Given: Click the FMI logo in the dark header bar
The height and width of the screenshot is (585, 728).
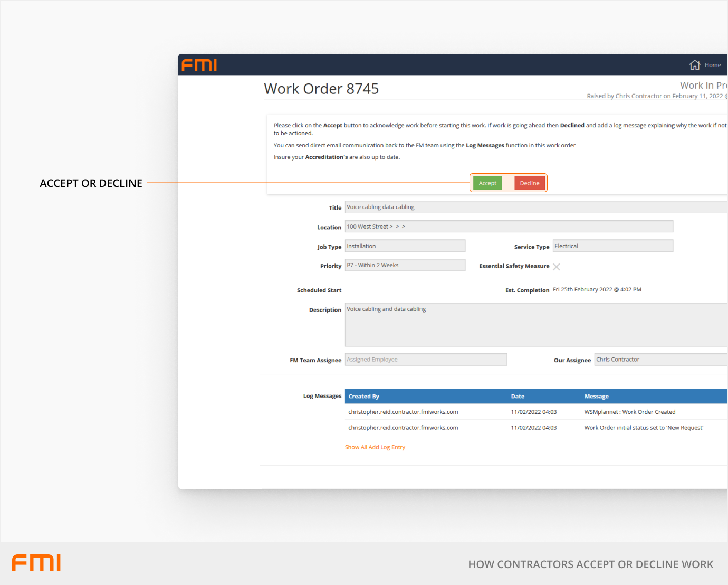Looking at the screenshot, I should 199,65.
